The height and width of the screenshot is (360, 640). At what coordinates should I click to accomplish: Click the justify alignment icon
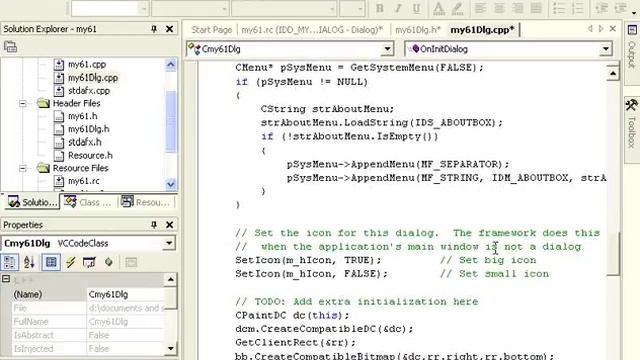536,8
